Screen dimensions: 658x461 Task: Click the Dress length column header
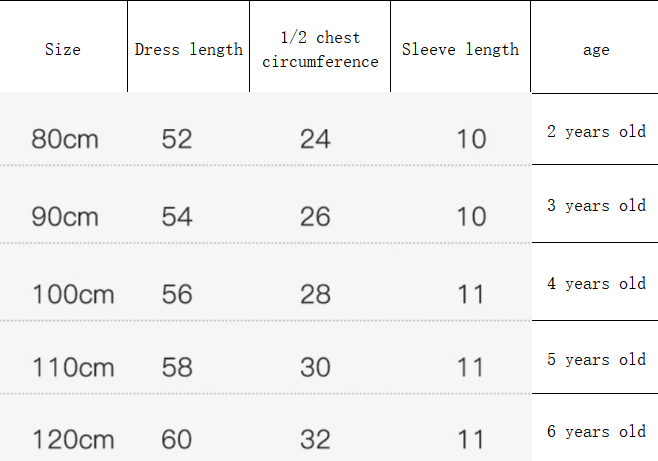[189, 49]
